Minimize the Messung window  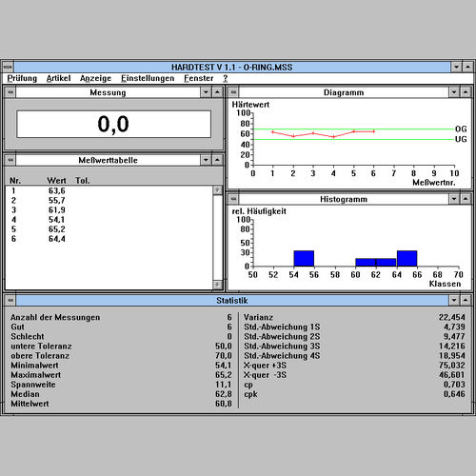click(x=206, y=92)
